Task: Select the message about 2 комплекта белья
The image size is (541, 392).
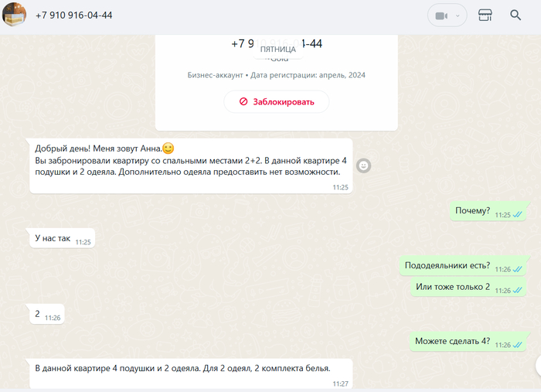Action: 182,368
